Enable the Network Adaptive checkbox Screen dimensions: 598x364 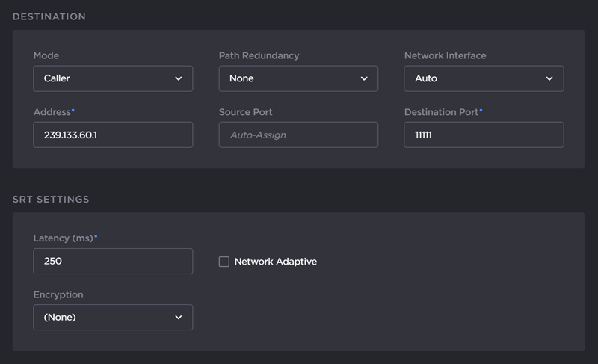tap(224, 262)
